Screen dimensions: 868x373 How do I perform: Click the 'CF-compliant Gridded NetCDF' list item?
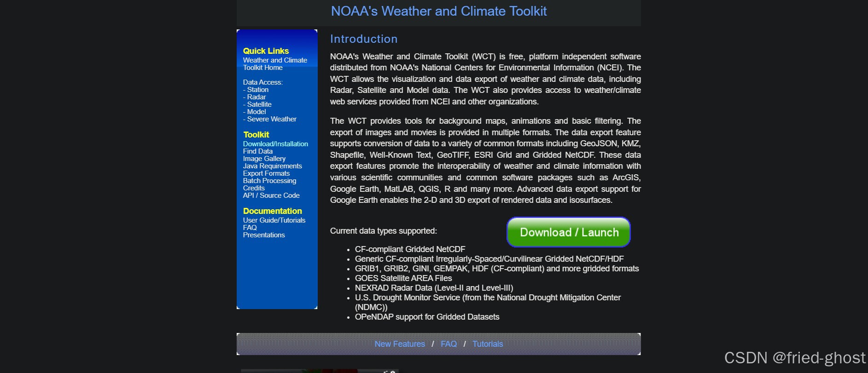410,249
